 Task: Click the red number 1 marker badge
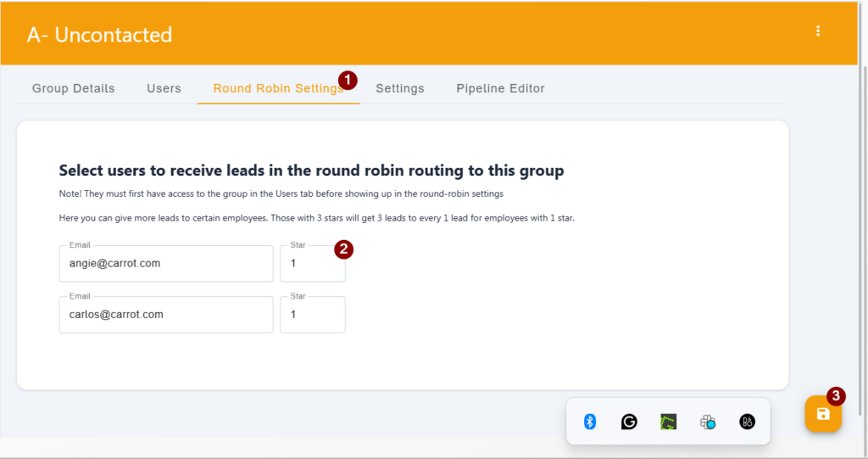(348, 80)
